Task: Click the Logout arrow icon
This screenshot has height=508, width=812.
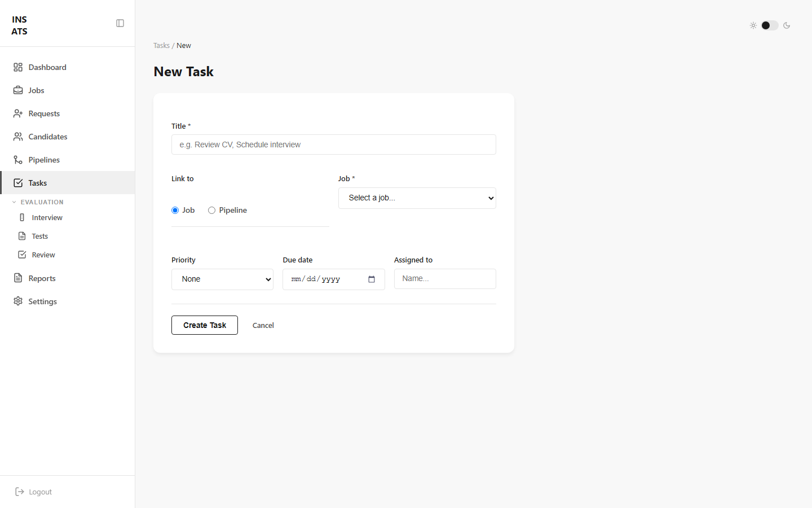Action: pos(19,492)
